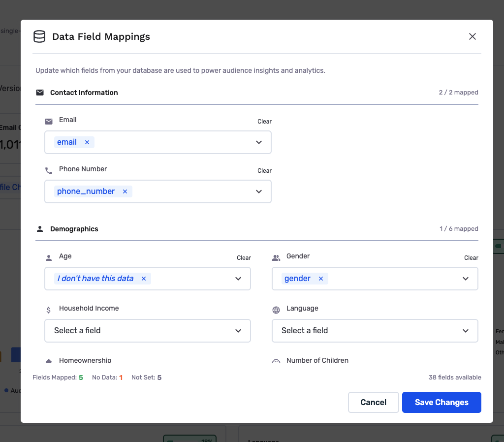Click the globe icon beside Language

[x=276, y=310]
